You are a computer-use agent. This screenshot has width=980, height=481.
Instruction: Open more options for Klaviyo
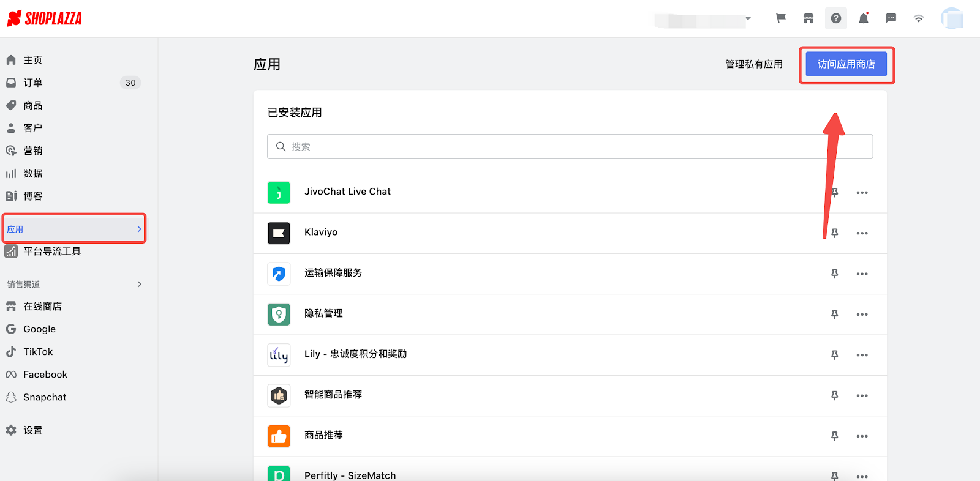point(862,233)
